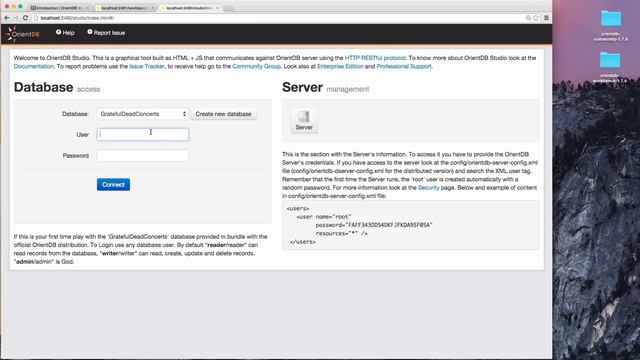Click the blue Connect button
Screen dimensions: 640x360
click(113, 184)
